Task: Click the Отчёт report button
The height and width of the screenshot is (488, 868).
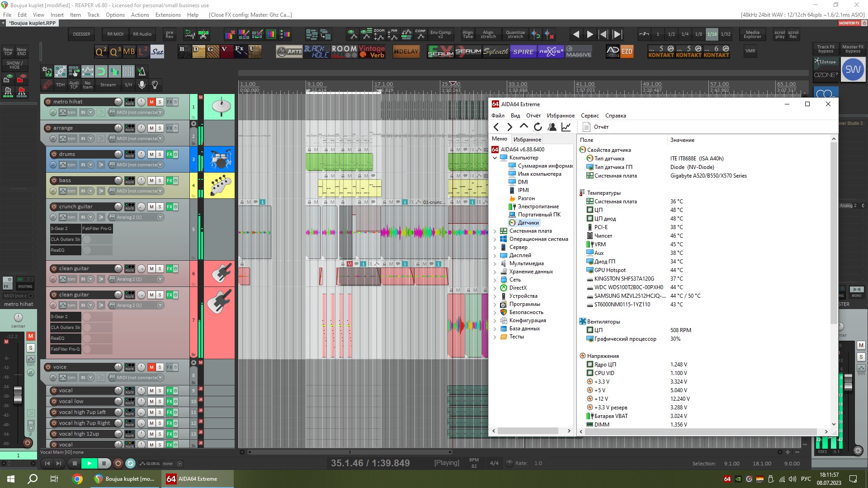Action: coord(596,127)
